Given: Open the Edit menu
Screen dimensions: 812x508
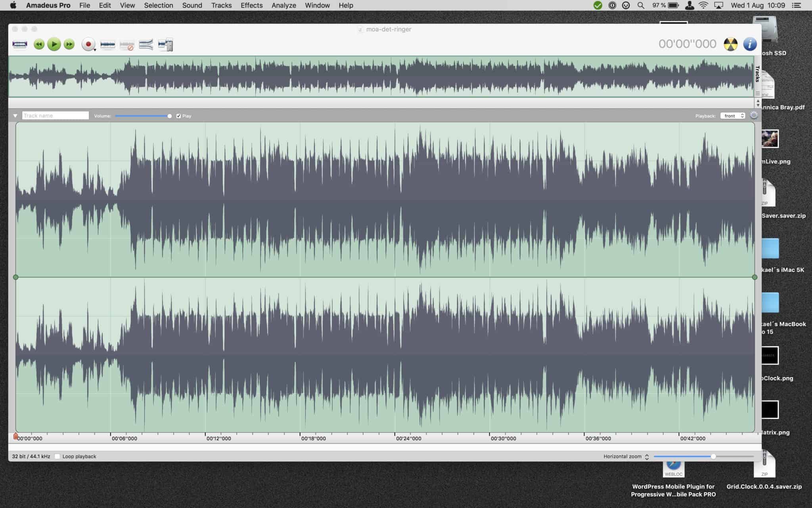Looking at the screenshot, I should (x=105, y=5).
